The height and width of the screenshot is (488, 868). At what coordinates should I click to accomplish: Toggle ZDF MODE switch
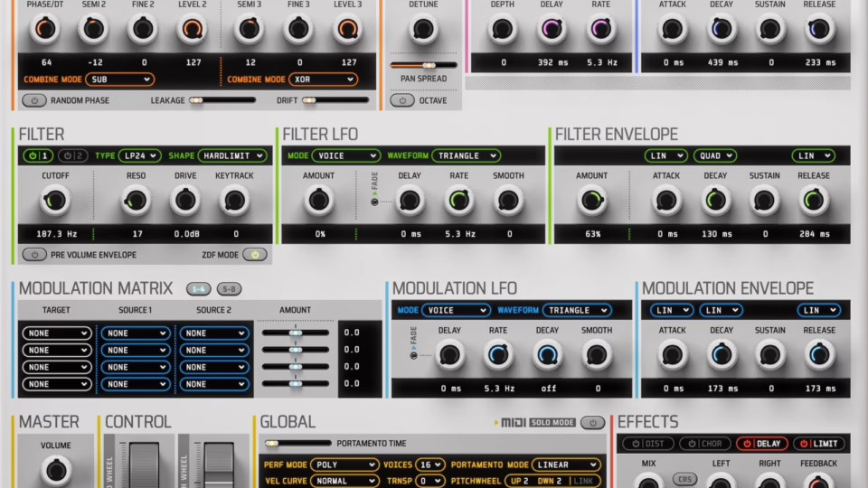tap(255, 255)
